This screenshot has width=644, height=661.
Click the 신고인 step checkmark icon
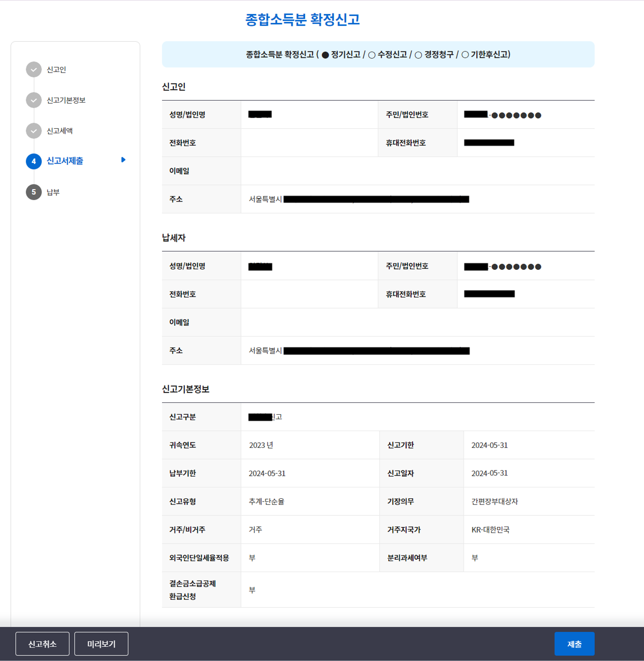click(x=34, y=70)
